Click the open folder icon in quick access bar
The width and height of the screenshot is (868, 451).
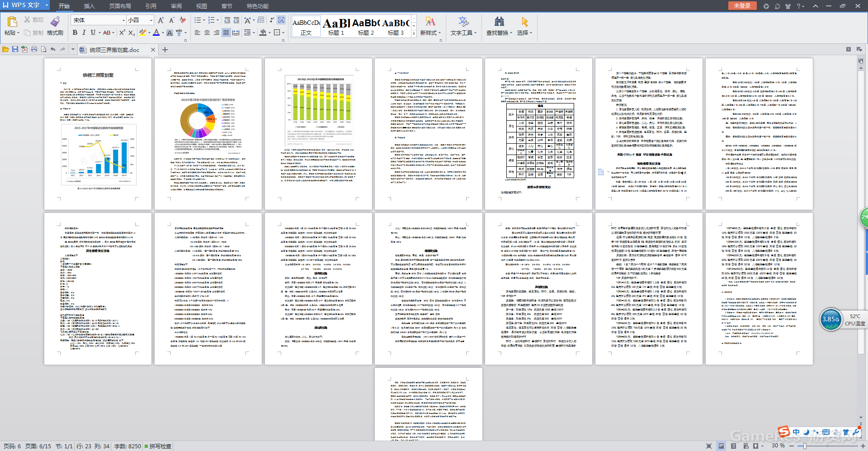5,49
